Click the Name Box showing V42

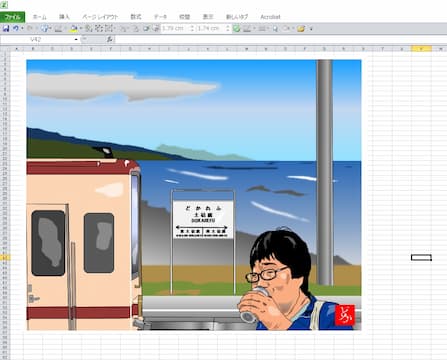tap(37, 39)
